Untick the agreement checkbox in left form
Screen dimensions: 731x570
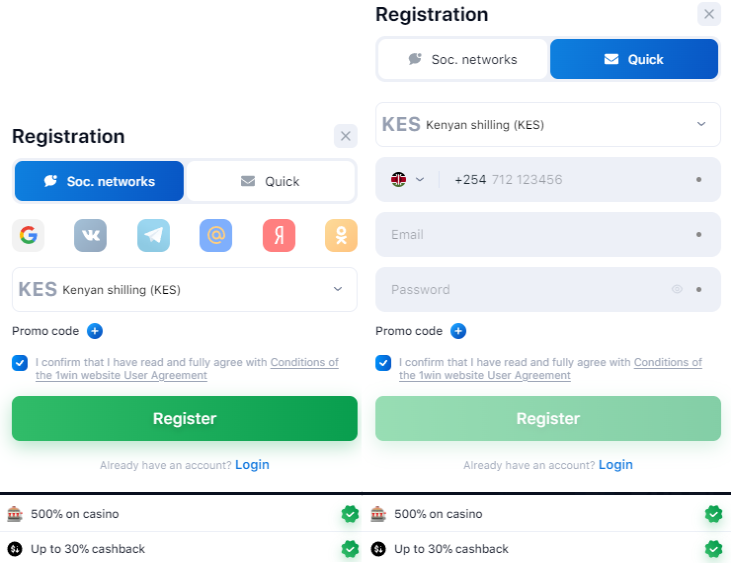pyautogui.click(x=20, y=363)
